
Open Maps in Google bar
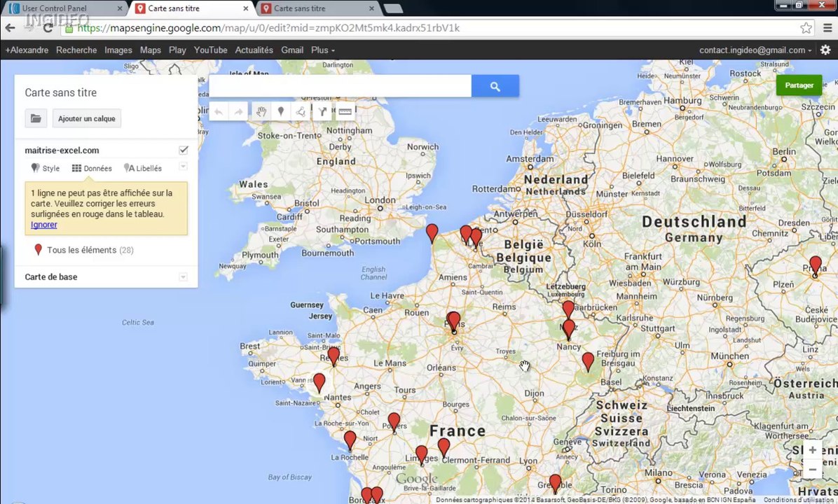(x=150, y=50)
